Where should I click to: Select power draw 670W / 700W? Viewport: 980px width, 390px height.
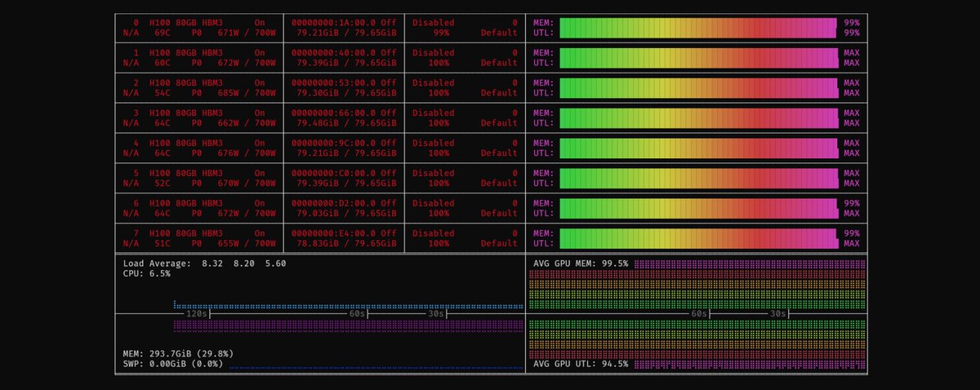(247, 184)
